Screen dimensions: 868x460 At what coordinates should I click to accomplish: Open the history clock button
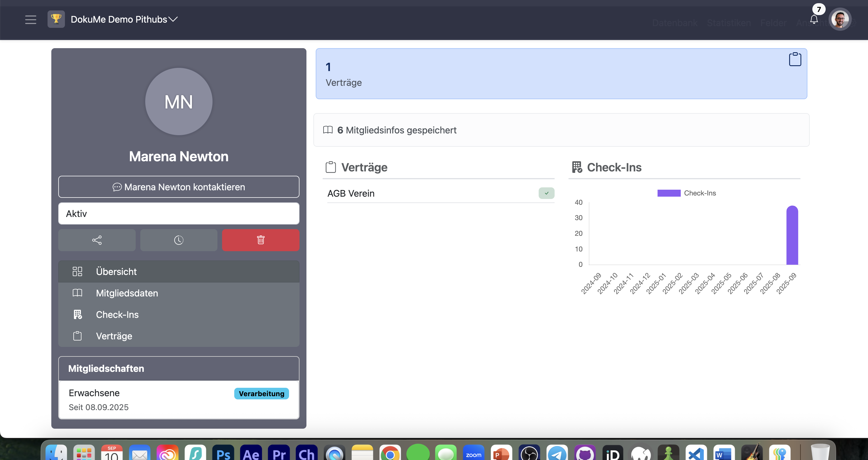pos(179,240)
